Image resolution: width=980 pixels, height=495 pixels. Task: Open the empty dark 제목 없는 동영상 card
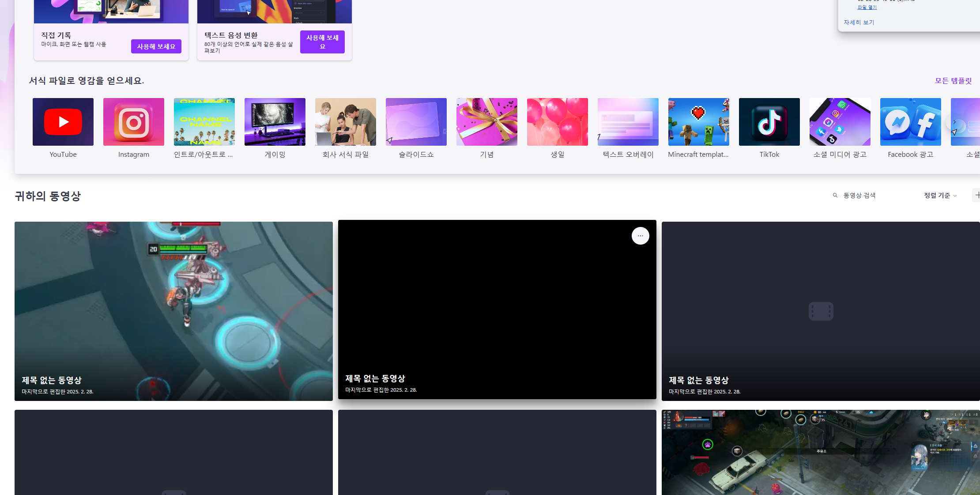[x=820, y=311]
